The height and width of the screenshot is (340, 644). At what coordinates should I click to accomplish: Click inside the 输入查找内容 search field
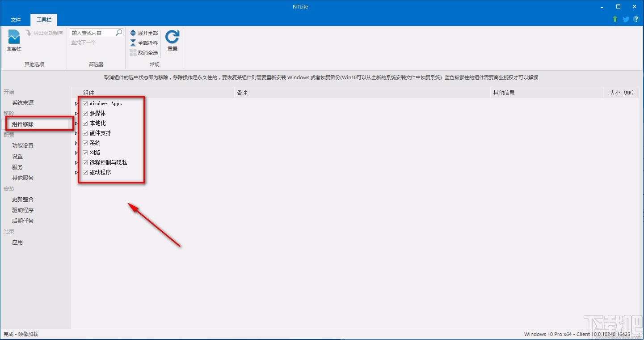pos(92,32)
